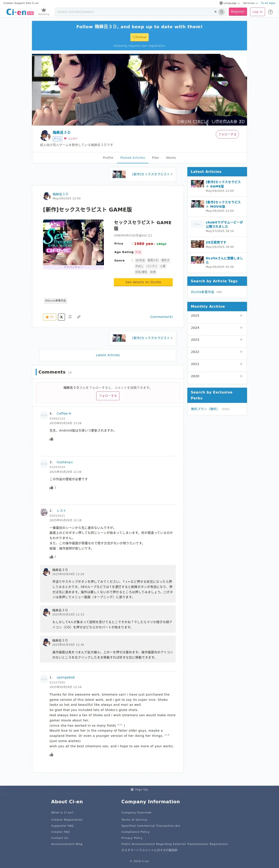Screen dimensions: 279x868
Task: Expand the 2021 monthly archive
Action: point(217,364)
